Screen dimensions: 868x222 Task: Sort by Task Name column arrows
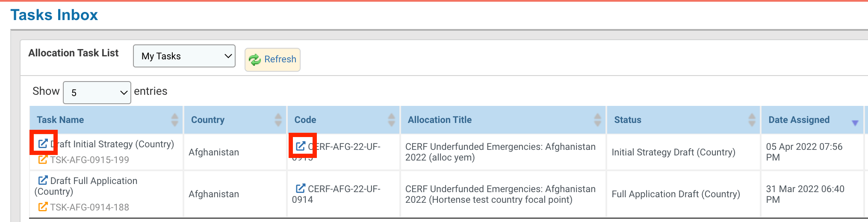(174, 120)
